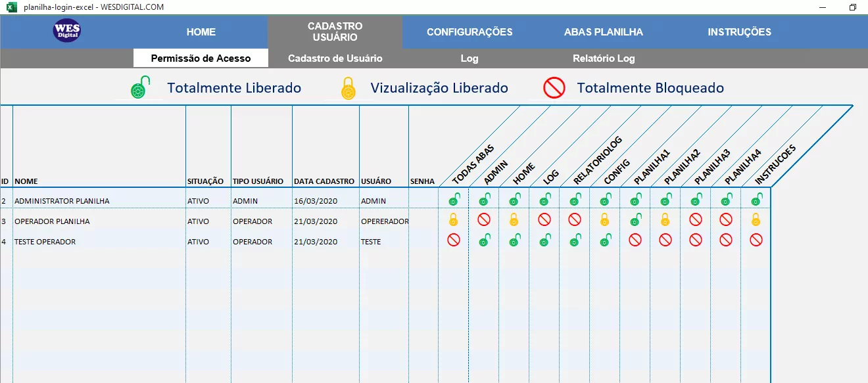The image size is (868, 383).
Task: Click OPERADOR PLANILHA's green PLANILHA1 padlock
Action: click(x=635, y=219)
